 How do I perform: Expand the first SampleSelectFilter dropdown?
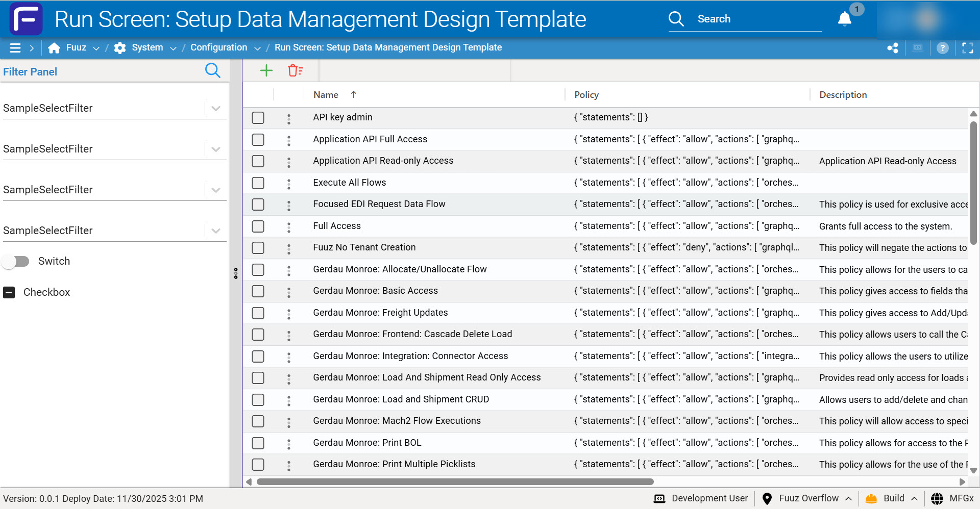(216, 108)
